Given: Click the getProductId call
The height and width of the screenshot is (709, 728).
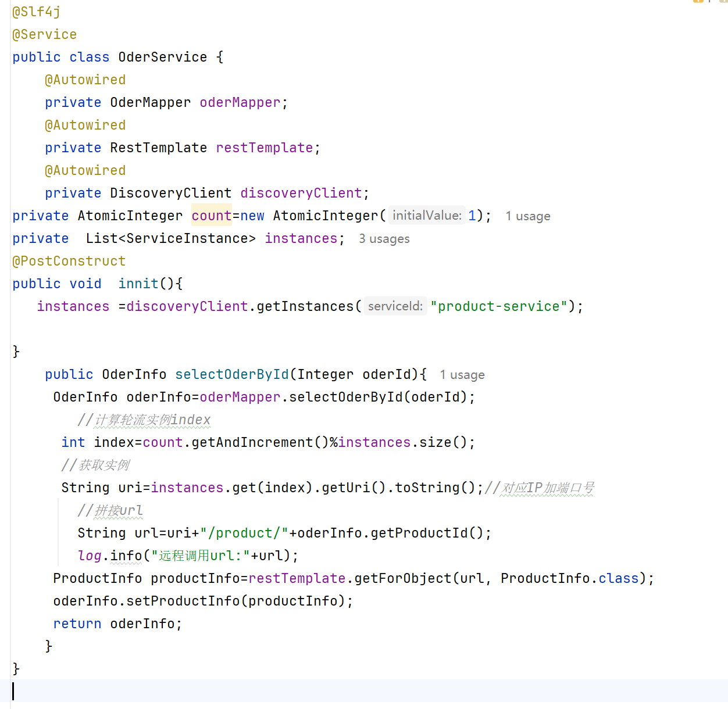Looking at the screenshot, I should point(419,533).
